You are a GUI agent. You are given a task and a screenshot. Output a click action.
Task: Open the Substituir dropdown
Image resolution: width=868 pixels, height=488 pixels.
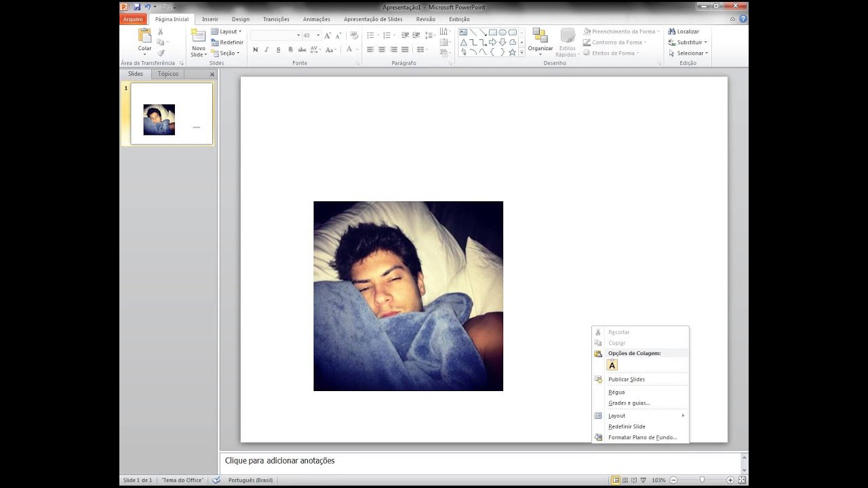click(x=688, y=42)
